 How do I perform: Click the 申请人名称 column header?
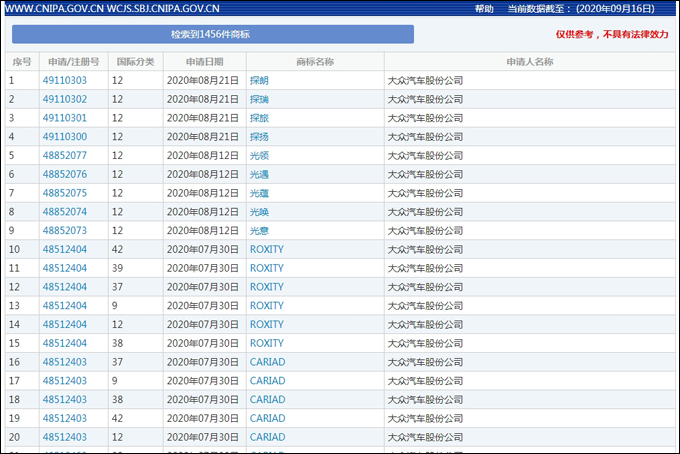(x=530, y=62)
